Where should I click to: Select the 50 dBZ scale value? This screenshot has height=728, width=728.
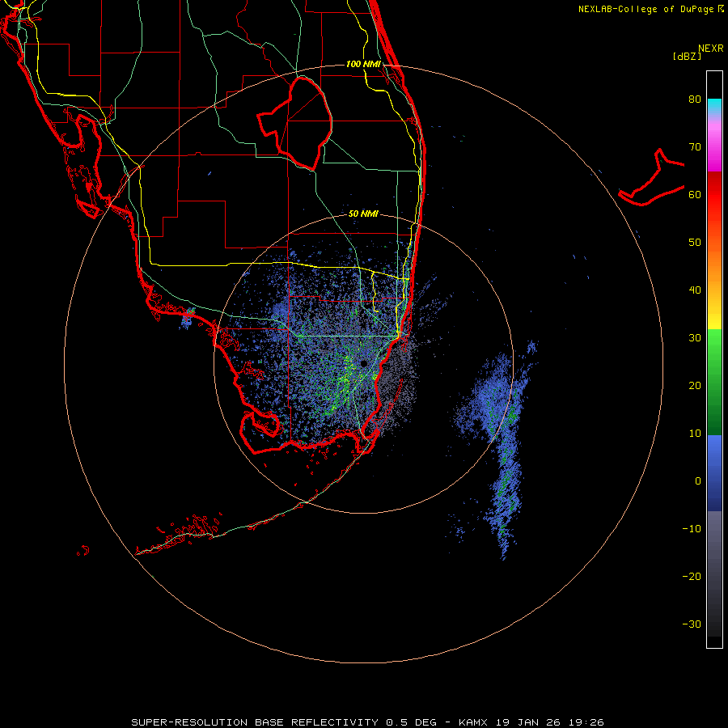click(695, 243)
